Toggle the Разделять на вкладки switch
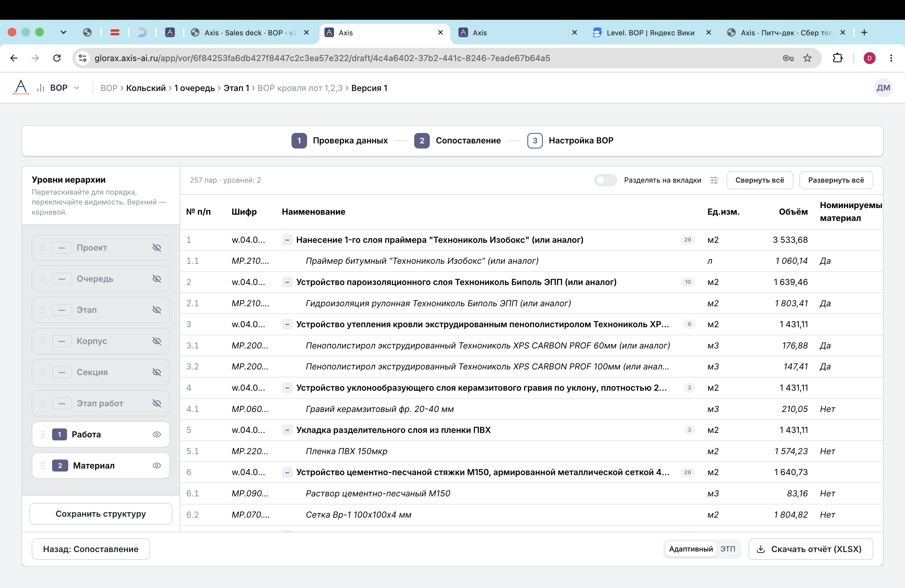Screen dimensions: 905x588 click(605, 180)
